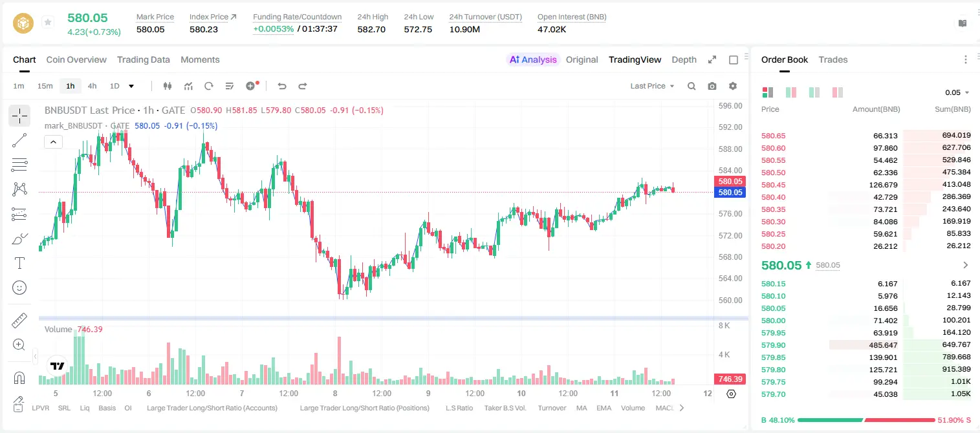Viewport: 980px width, 433px height.
Task: Take a chart snapshot with camera icon
Action: pyautogui.click(x=712, y=86)
